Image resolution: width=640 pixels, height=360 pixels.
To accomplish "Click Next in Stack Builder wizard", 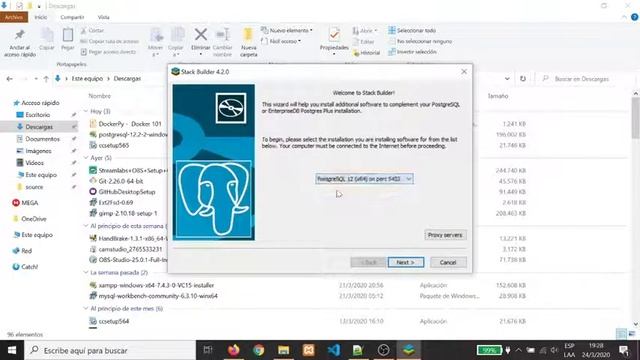I will point(406,262).
